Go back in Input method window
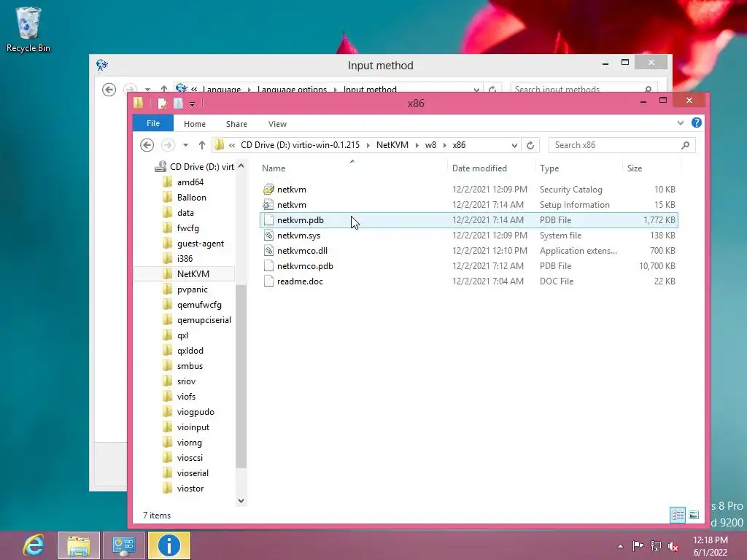The width and height of the screenshot is (747, 560). click(109, 90)
